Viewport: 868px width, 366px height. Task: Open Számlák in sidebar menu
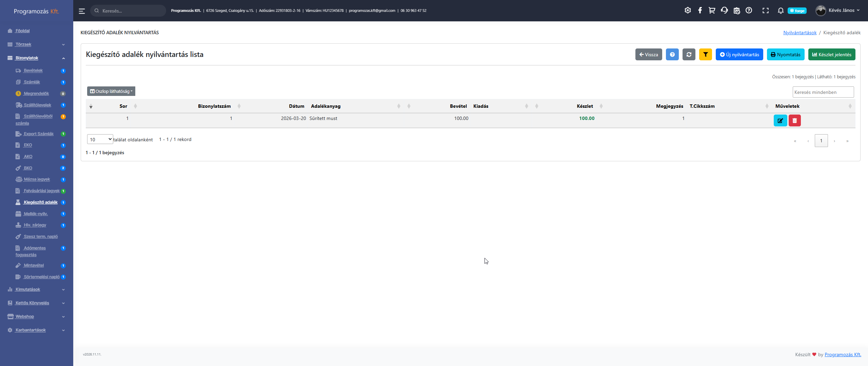(x=32, y=82)
